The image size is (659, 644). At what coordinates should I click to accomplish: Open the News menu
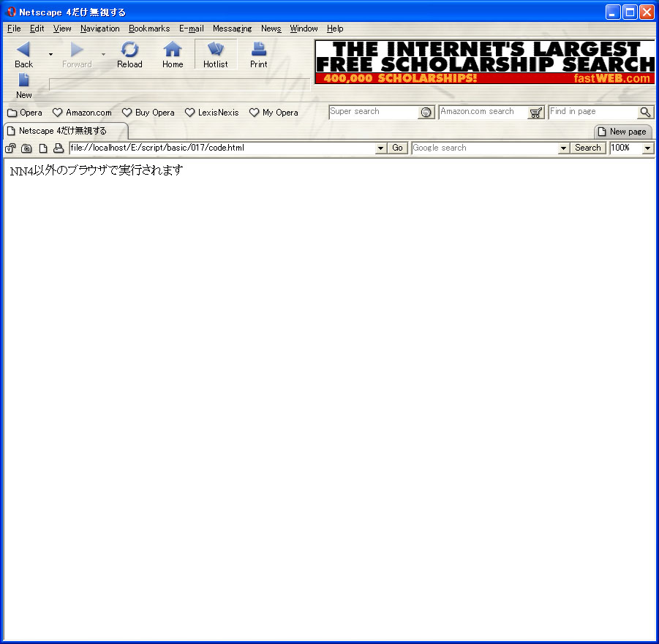click(x=271, y=29)
